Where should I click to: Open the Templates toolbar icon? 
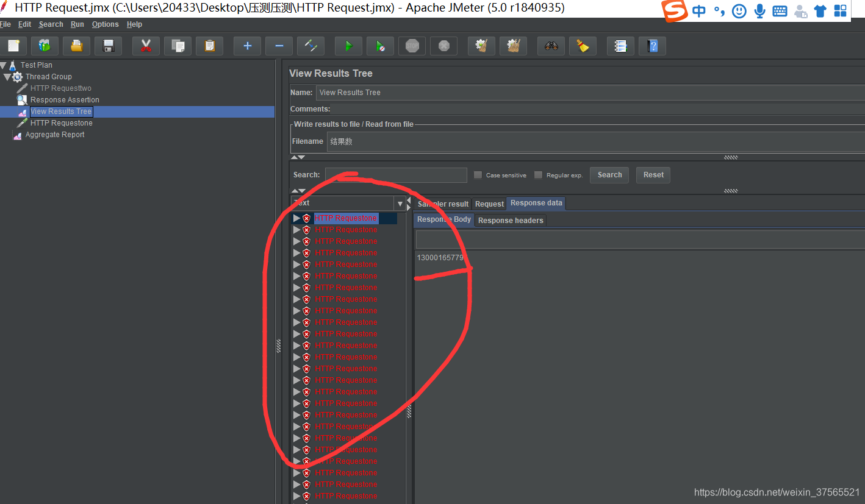point(45,46)
